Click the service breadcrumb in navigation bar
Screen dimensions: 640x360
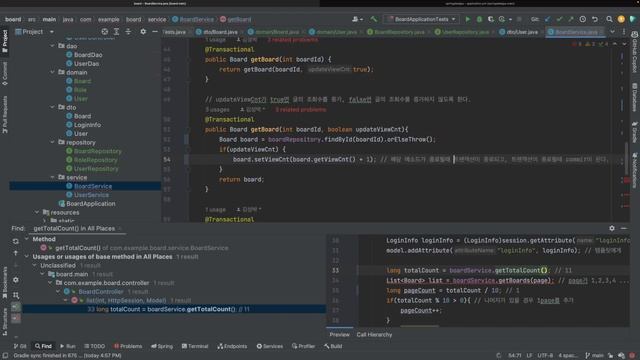[157, 19]
